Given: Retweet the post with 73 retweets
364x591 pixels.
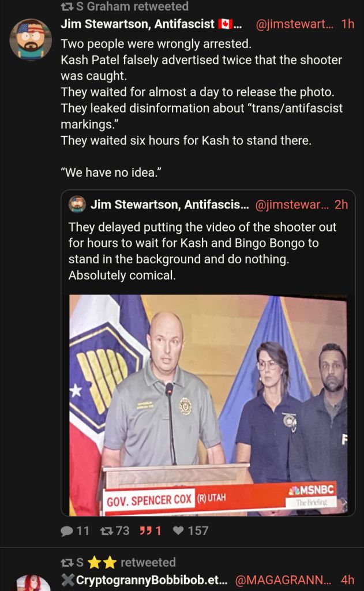Looking at the screenshot, I should point(106,531).
